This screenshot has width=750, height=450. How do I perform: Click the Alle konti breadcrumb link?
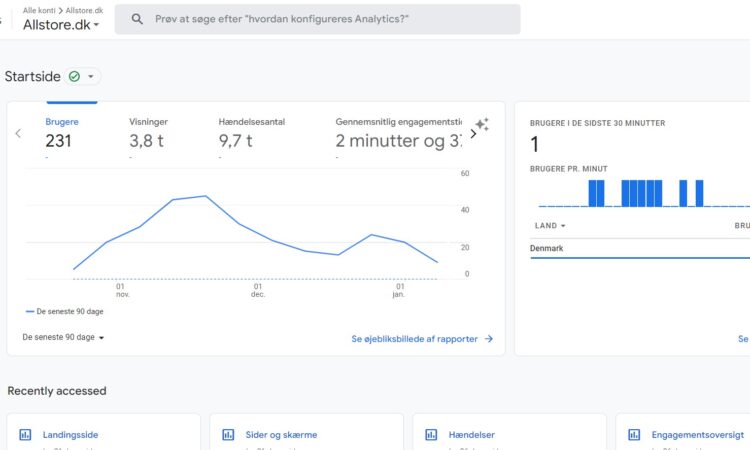click(x=39, y=10)
